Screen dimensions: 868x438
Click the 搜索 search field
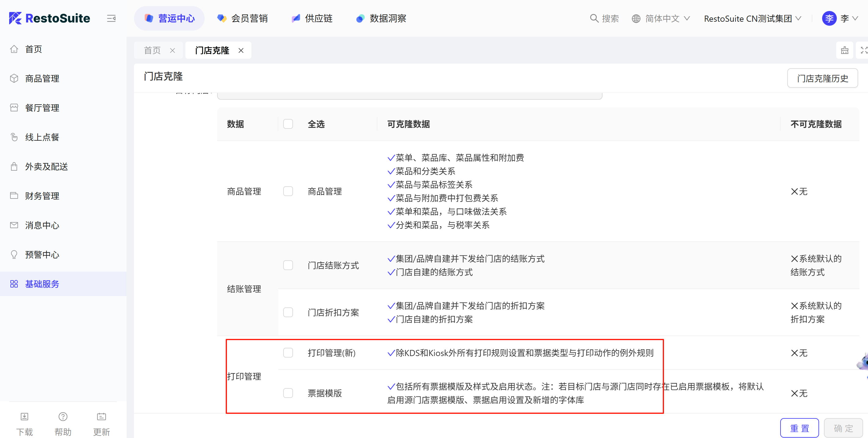604,19
